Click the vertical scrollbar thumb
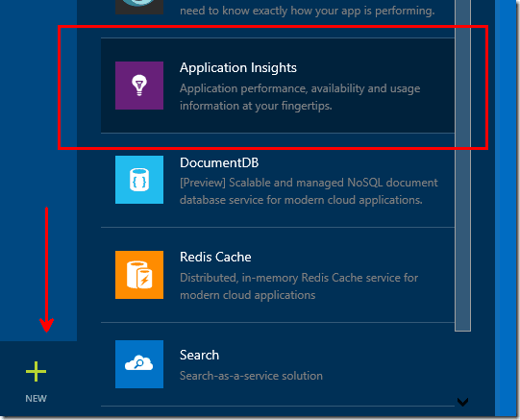Screen dimensions: 520x420 462,165
